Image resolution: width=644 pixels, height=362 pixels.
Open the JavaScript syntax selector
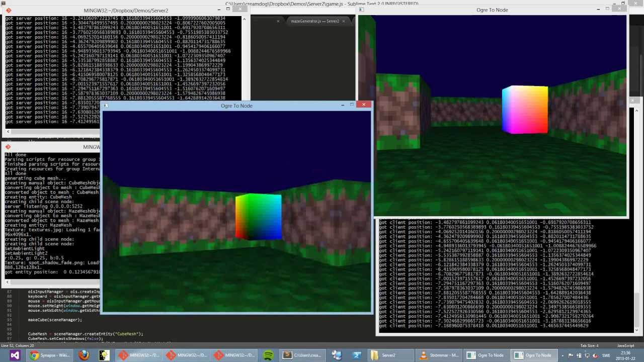pos(625,345)
